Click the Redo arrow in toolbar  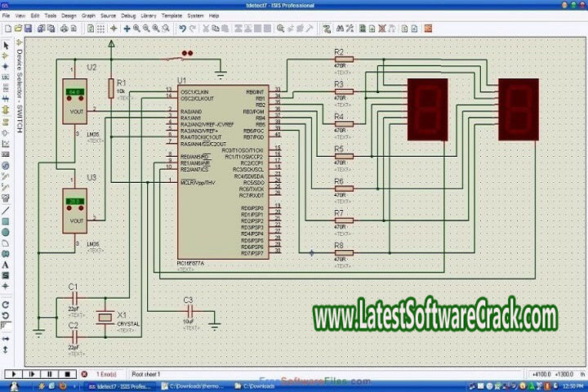pos(194,29)
